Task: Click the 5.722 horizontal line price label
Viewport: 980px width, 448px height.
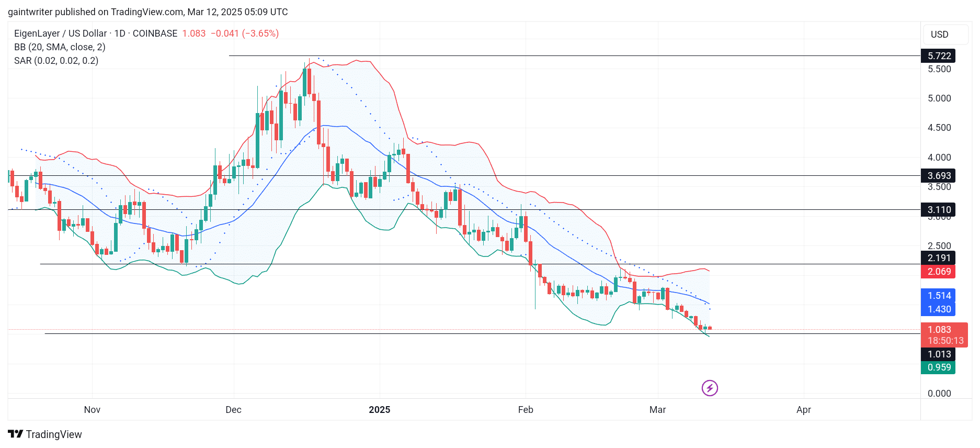Action: (938, 56)
